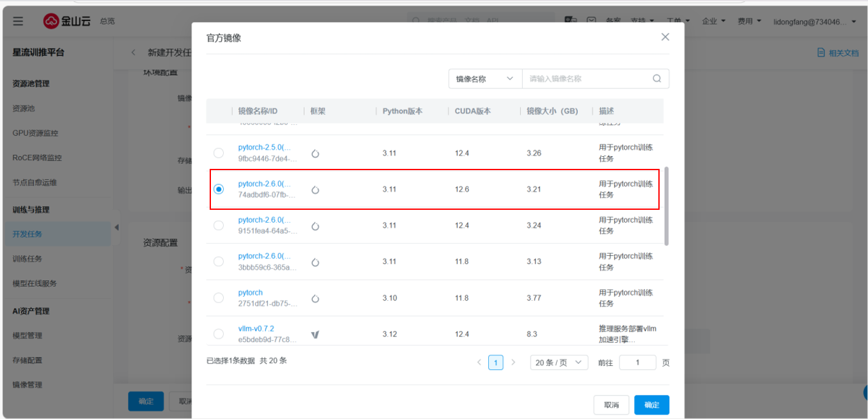Click the back arrow beside 新建开发任务
Viewport: 868px width, 419px height.
point(134,52)
